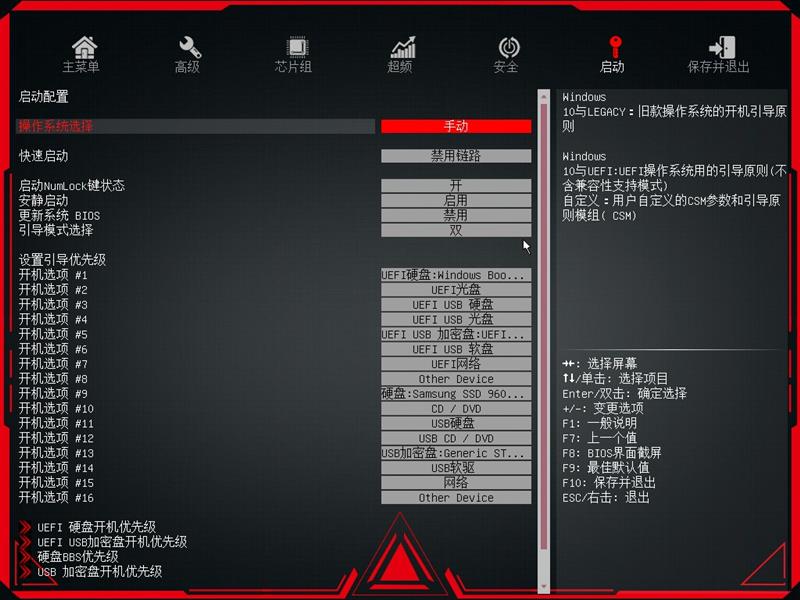Open USB 加密盘开机优先级 submenu
Image resolution: width=800 pixels, height=600 pixels.
coord(99,571)
